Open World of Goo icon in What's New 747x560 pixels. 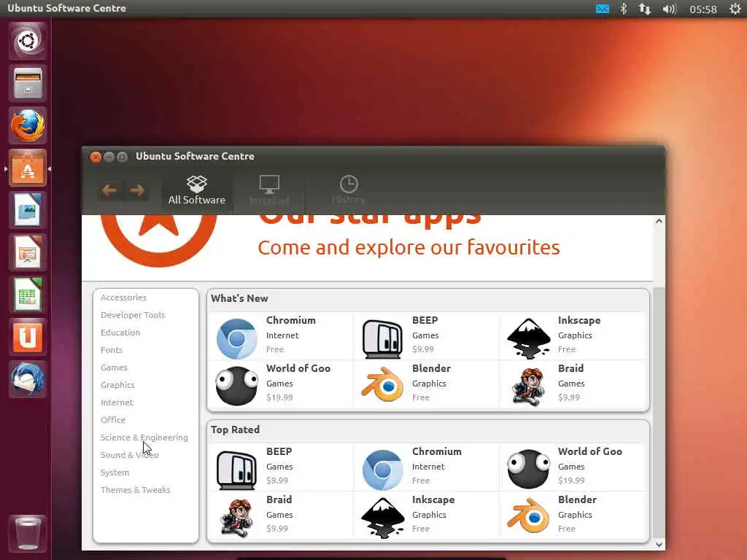pyautogui.click(x=236, y=386)
